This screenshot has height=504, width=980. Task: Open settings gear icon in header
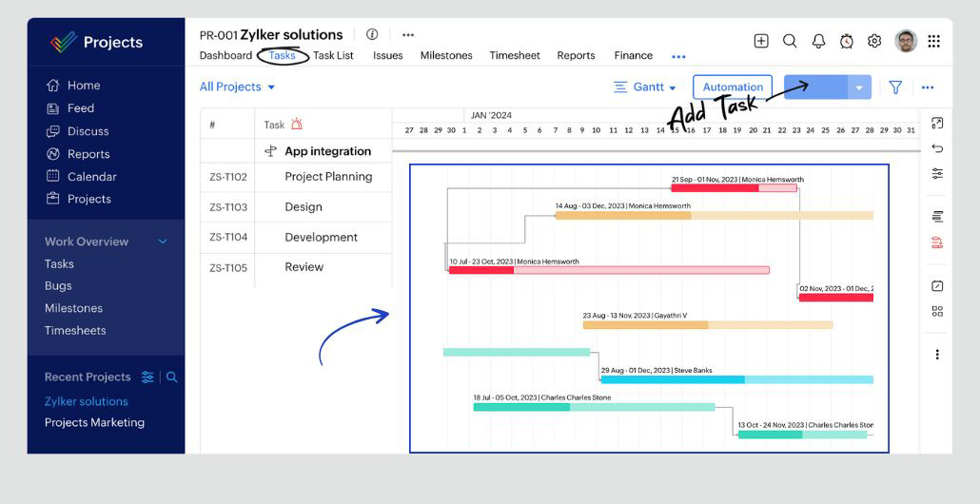(874, 41)
